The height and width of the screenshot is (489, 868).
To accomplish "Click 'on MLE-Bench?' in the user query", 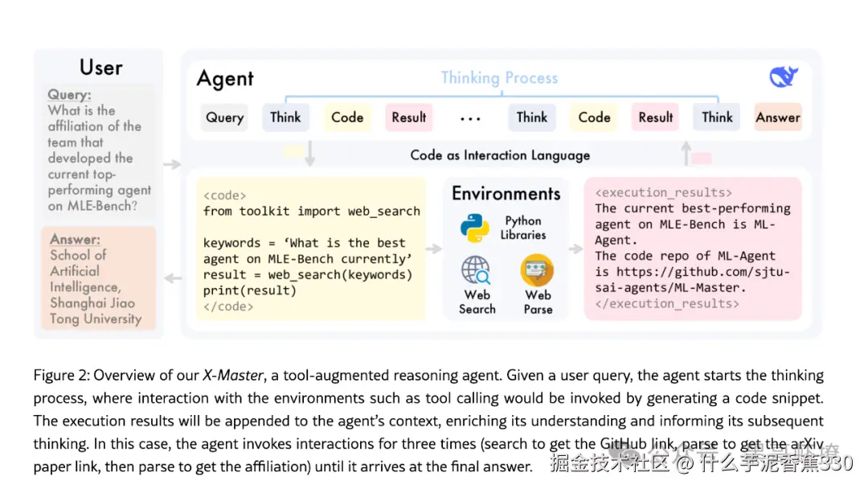I will 92,206.
